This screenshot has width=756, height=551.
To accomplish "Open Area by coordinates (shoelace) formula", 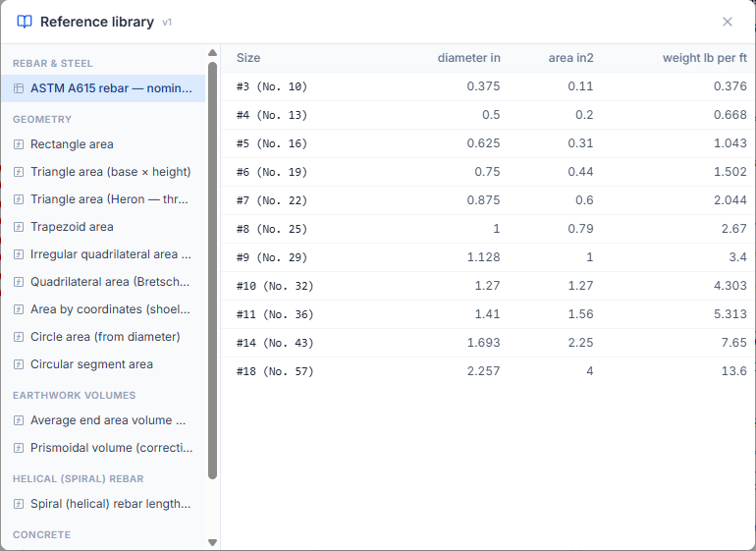I will (x=103, y=309).
